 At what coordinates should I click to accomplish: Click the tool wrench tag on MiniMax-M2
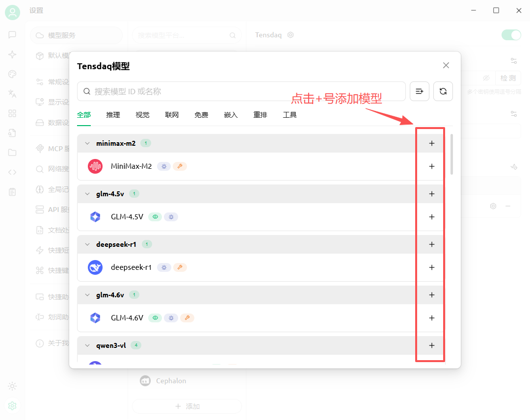pyautogui.click(x=180, y=166)
